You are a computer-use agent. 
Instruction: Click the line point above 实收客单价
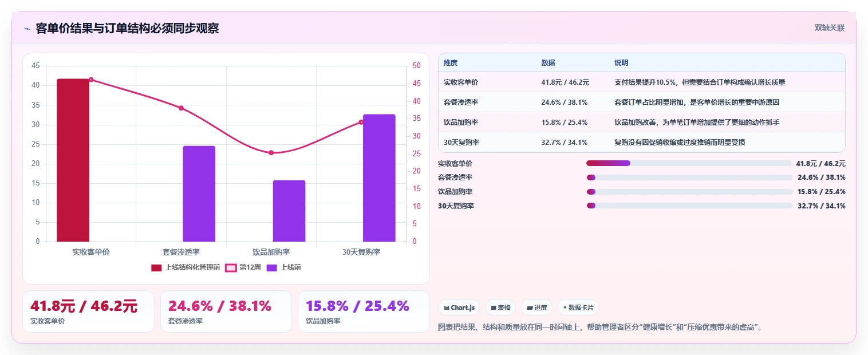(91, 80)
